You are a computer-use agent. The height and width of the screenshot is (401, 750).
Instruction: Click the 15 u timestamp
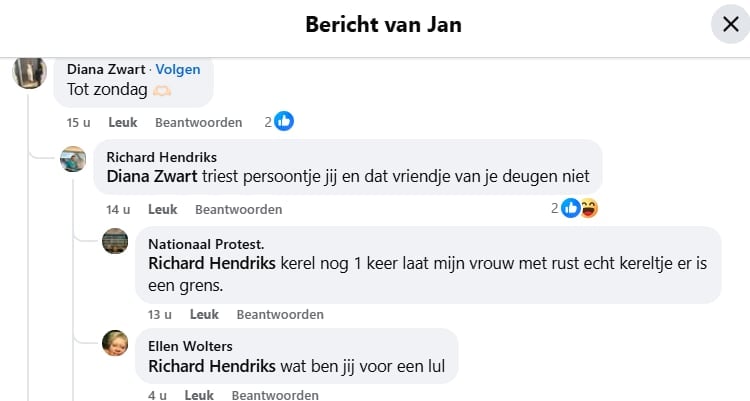click(79, 122)
